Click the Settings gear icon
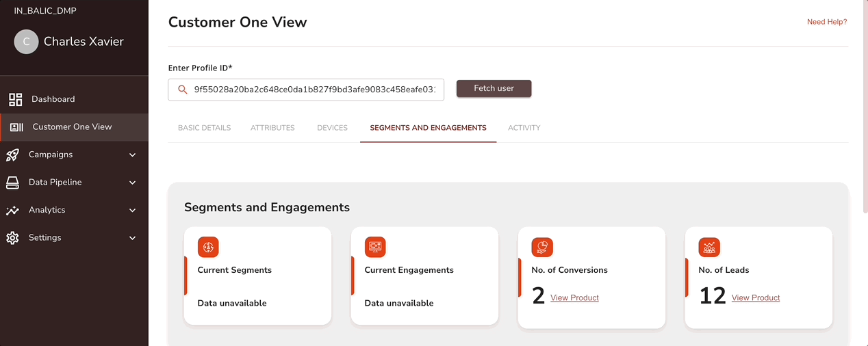The height and width of the screenshot is (346, 868). tap(13, 238)
